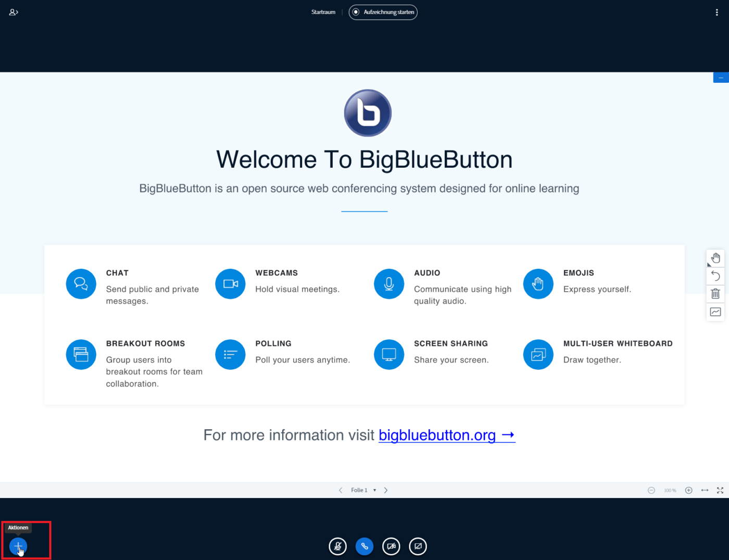Image resolution: width=729 pixels, height=560 pixels.
Task: Go to the next slide with the right chevron
Action: click(x=386, y=490)
